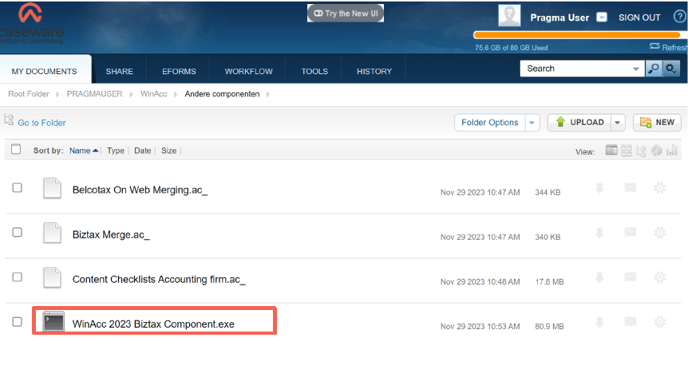Open the Tools tab
688x373 pixels.
coord(315,71)
